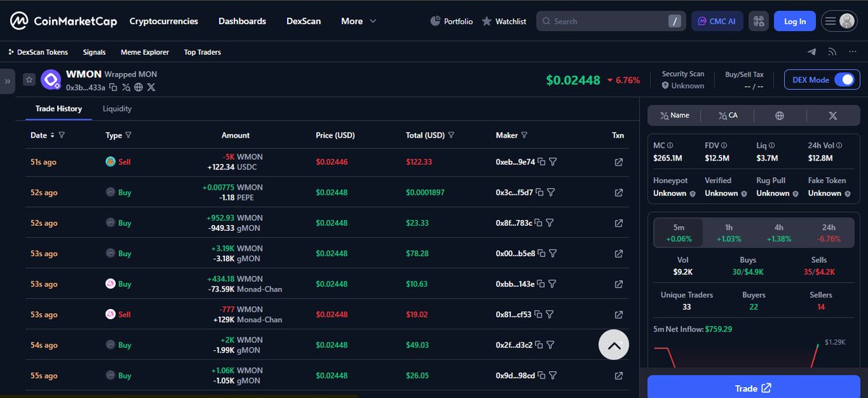Open Signals sub-navigation item
Image resolution: width=868 pixels, height=398 pixels.
94,52
